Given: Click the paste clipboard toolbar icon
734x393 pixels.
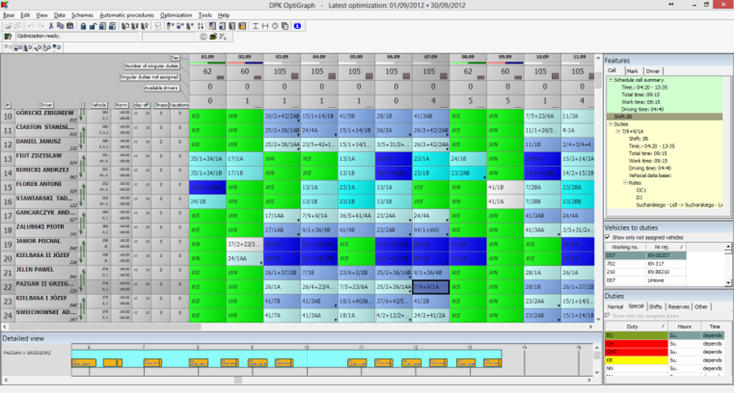Looking at the screenshot, I should point(70,26).
